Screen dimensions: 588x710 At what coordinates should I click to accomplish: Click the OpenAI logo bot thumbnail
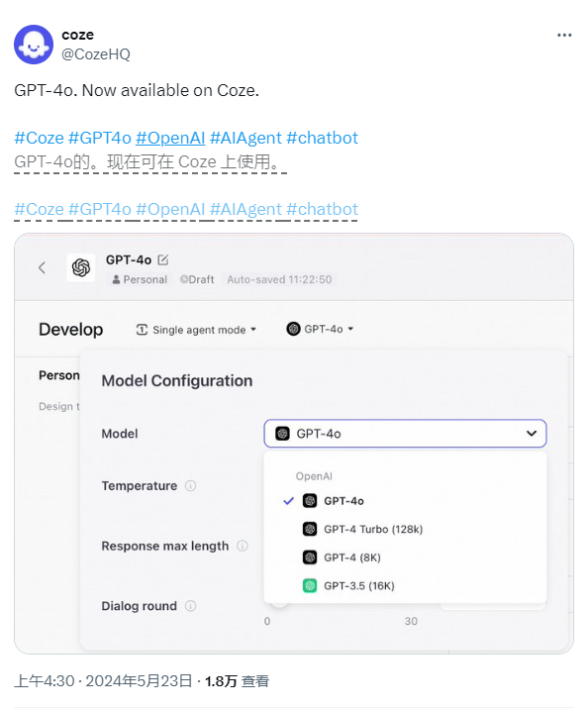click(x=81, y=267)
